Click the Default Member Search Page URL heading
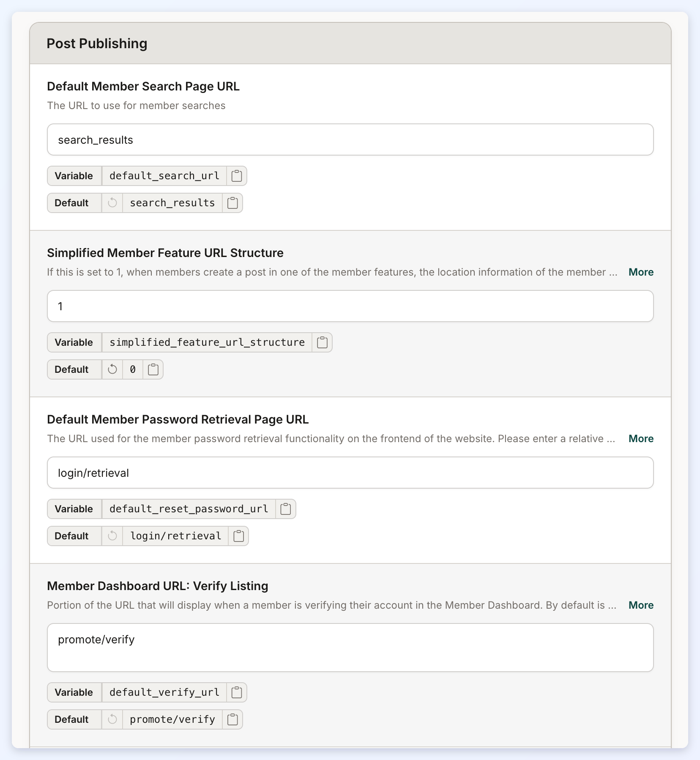 [x=143, y=86]
